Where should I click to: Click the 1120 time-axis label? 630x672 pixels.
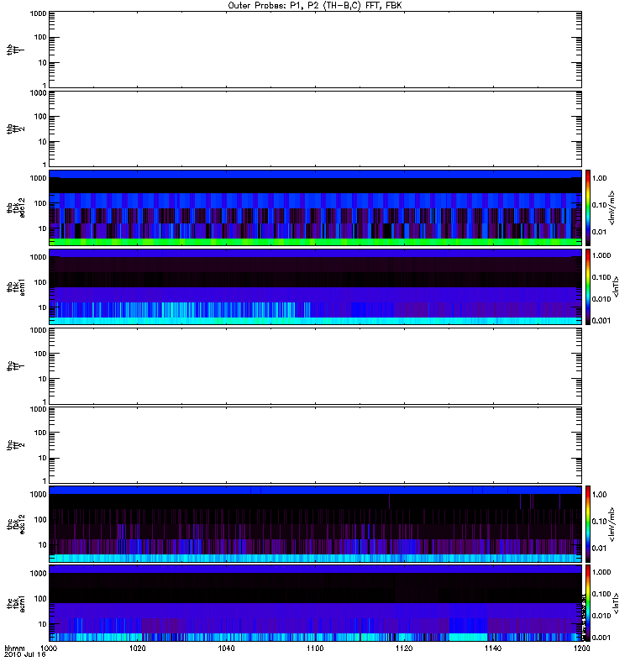click(404, 648)
